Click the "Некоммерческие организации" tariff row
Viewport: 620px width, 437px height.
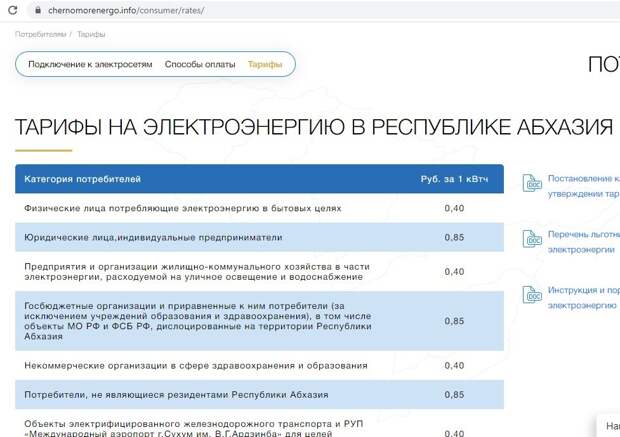(x=195, y=365)
